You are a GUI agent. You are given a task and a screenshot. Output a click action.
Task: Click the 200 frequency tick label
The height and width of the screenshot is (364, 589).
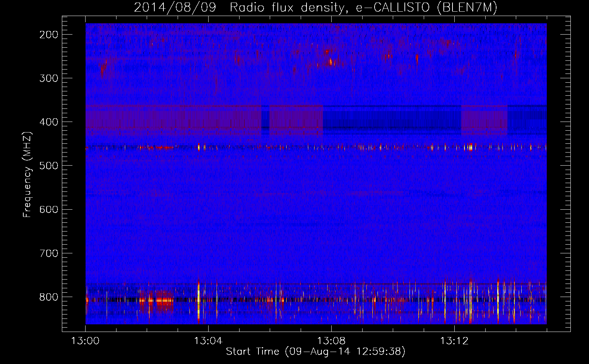coord(49,35)
